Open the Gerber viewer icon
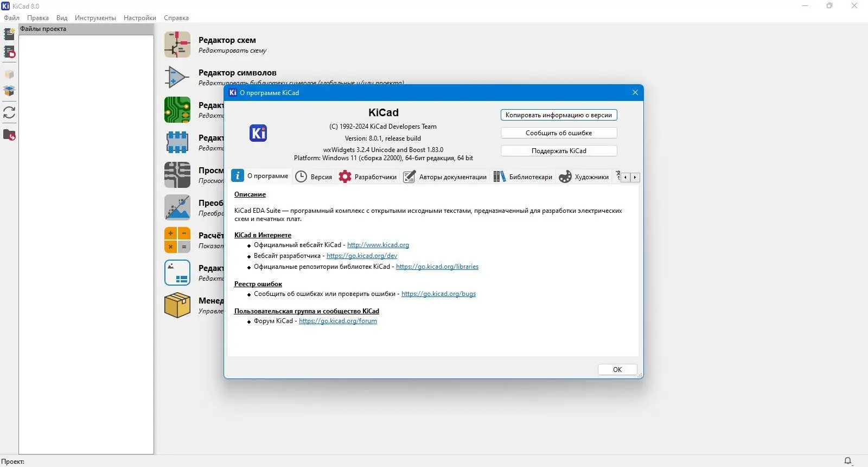 coord(177,175)
